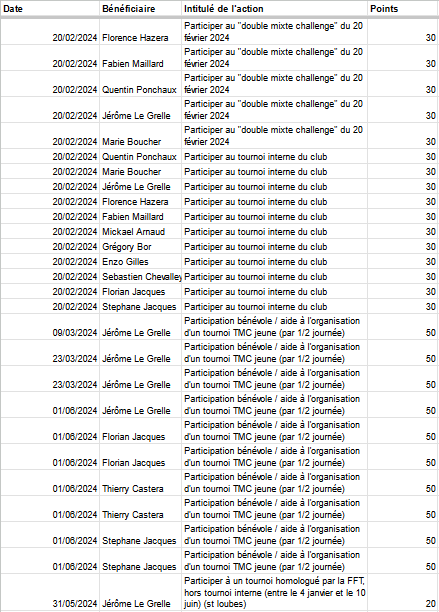439x612 pixels.
Task: Select Stephane Jacques tournoi interne name cell
Action: [140, 307]
